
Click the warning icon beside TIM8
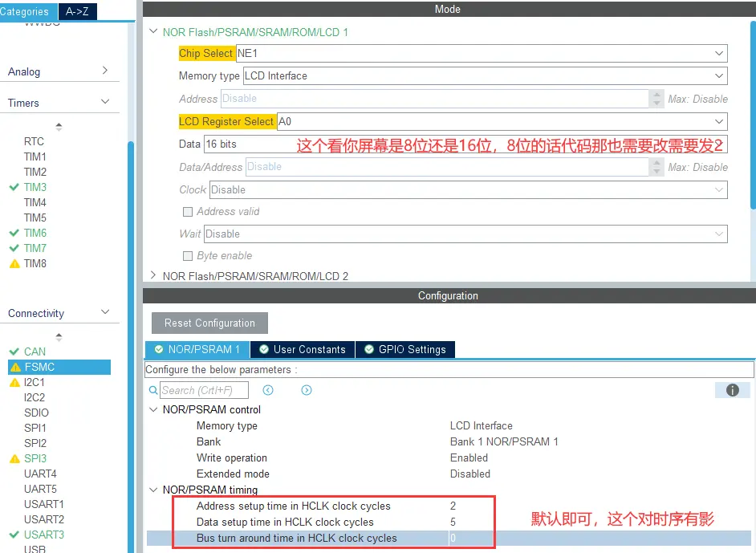point(14,263)
